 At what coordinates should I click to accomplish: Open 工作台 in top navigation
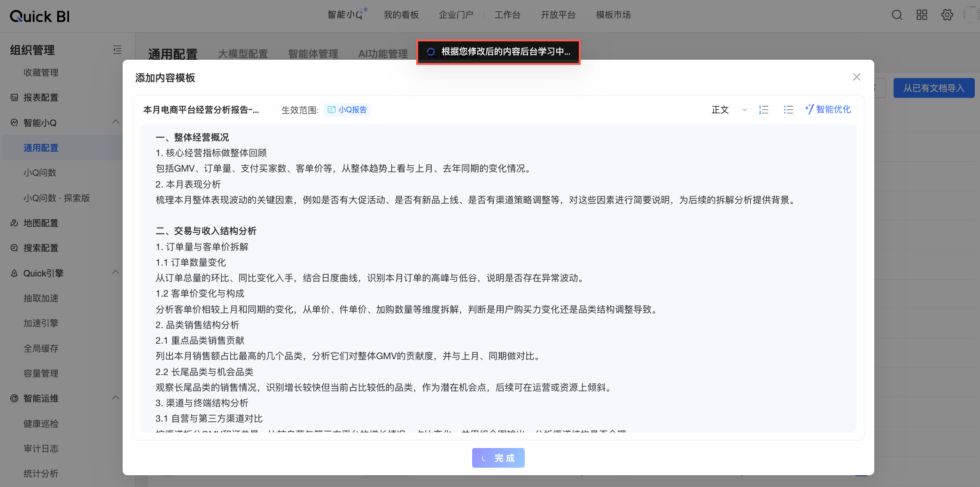[507, 15]
